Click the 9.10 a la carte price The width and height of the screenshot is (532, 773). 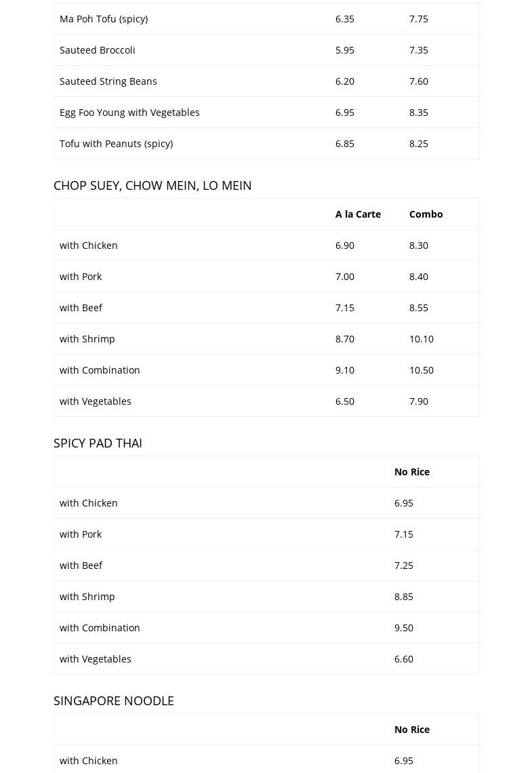pos(344,370)
